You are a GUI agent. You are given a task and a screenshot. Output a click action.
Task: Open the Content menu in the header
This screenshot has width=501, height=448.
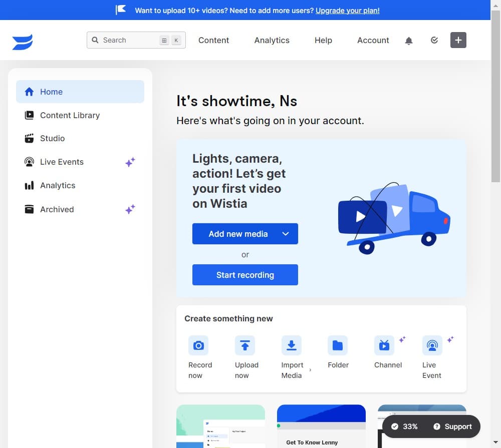[213, 40]
